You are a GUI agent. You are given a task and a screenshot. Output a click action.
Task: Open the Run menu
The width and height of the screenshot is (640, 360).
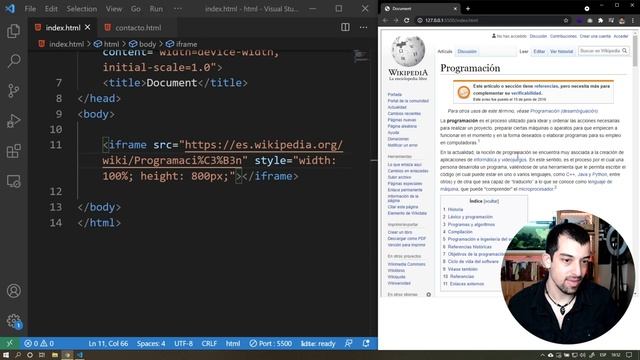pos(156,9)
